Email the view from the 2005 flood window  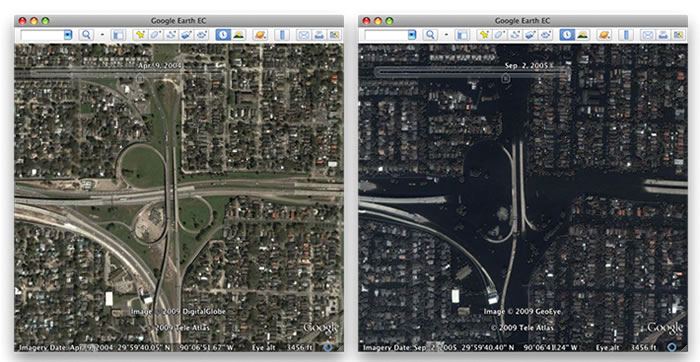tap(647, 35)
